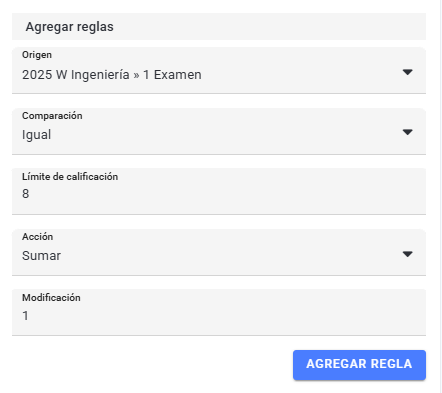
Task: Click the Origen field label
Action: coord(37,55)
